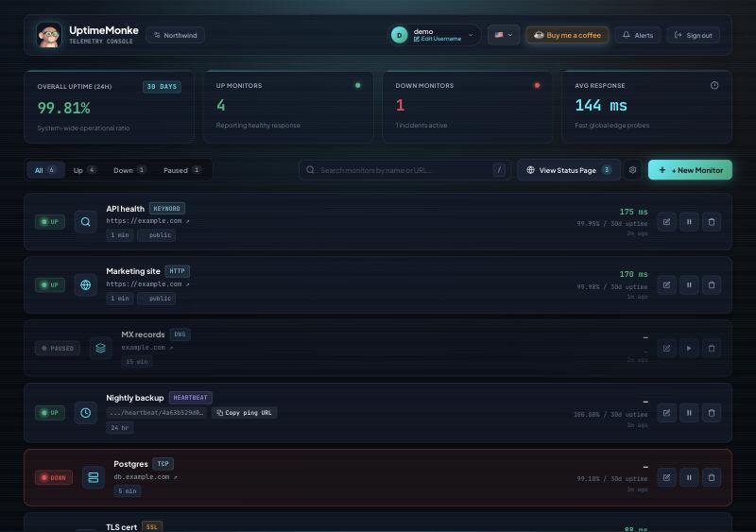This screenshot has height=532, width=756.
Task: Click the DNS layers icon for MX records
Action: [x=101, y=348]
